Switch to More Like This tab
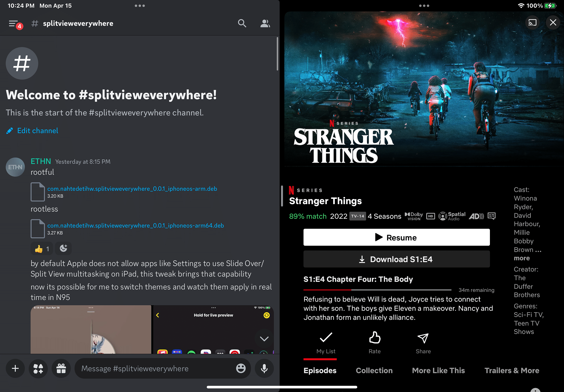 coord(438,370)
